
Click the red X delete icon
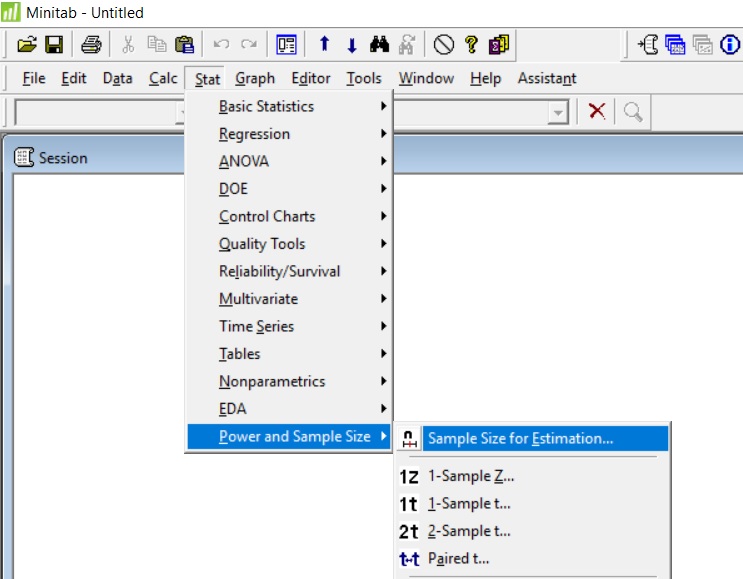597,111
